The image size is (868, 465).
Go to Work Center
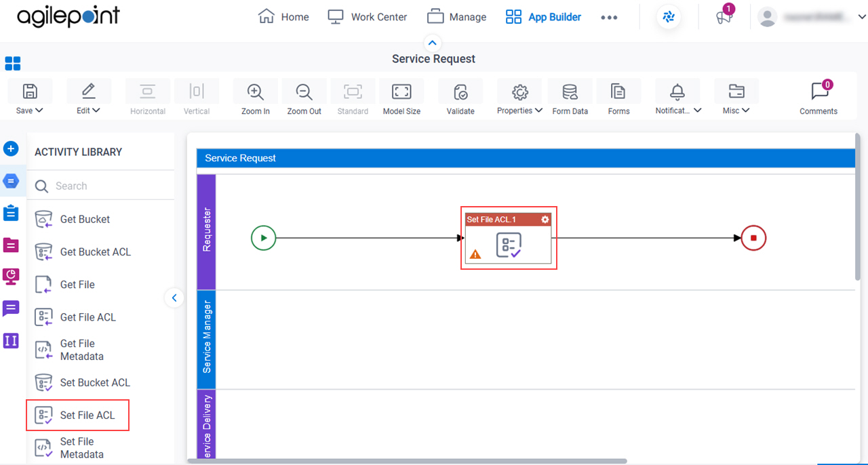(x=367, y=17)
